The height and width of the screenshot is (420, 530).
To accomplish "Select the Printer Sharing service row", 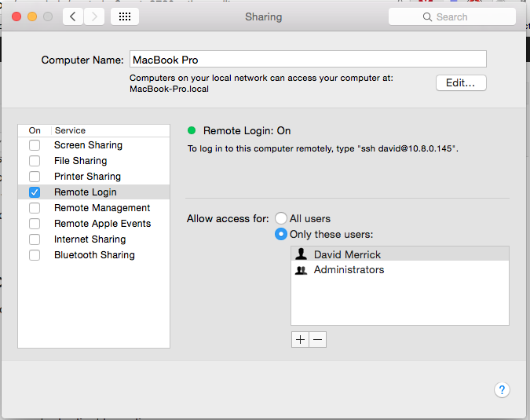I will (x=93, y=177).
